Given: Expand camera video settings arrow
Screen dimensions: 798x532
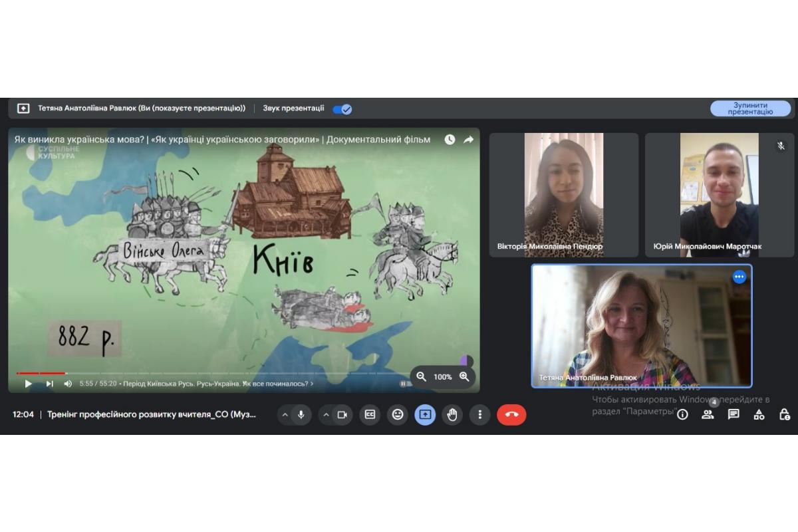Looking at the screenshot, I should coord(326,415).
